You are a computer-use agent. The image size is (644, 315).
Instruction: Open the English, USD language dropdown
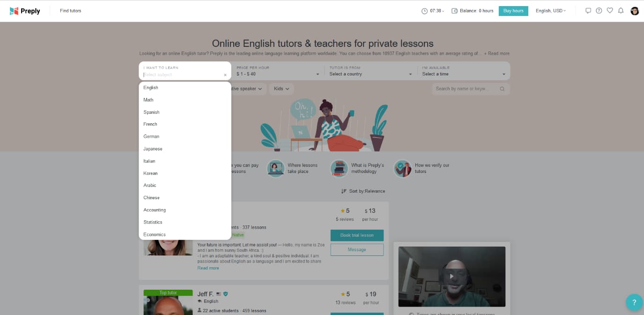point(551,11)
